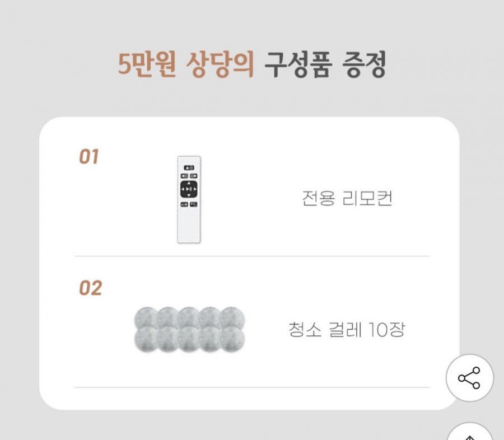Click the down arrow on the remote's d-pad
Image resolution: width=504 pixels, height=440 pixels.
(189, 196)
